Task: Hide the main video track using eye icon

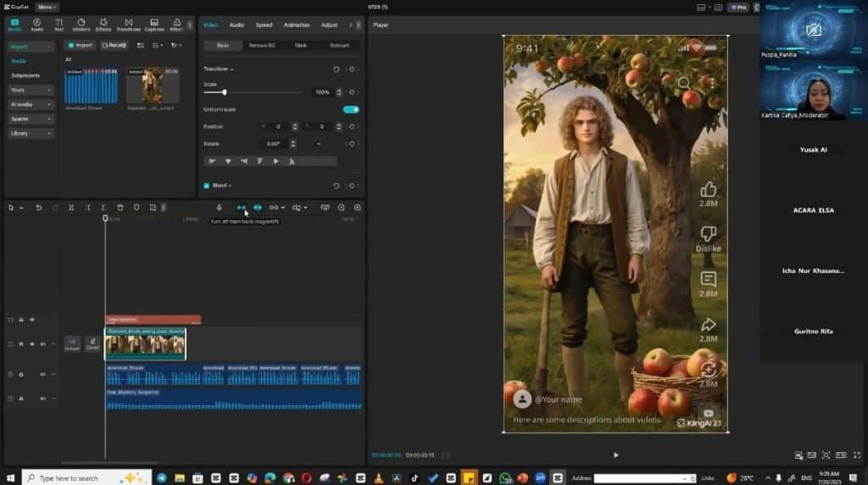Action: [32, 344]
